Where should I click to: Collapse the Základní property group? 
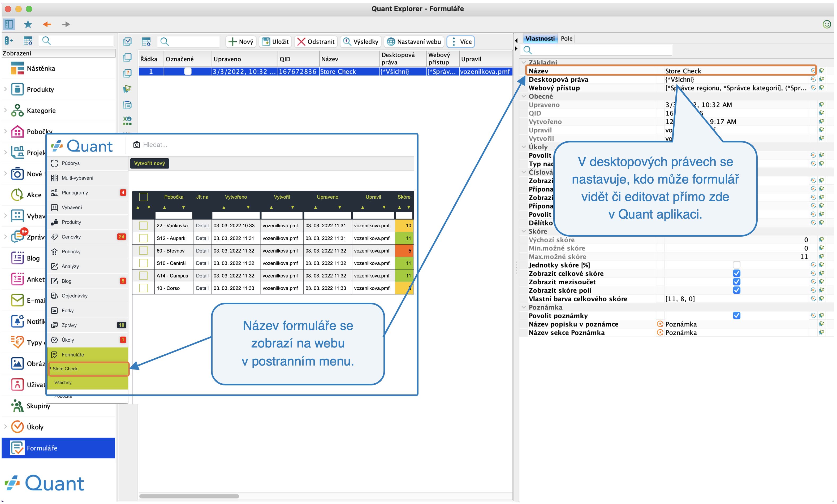point(524,63)
